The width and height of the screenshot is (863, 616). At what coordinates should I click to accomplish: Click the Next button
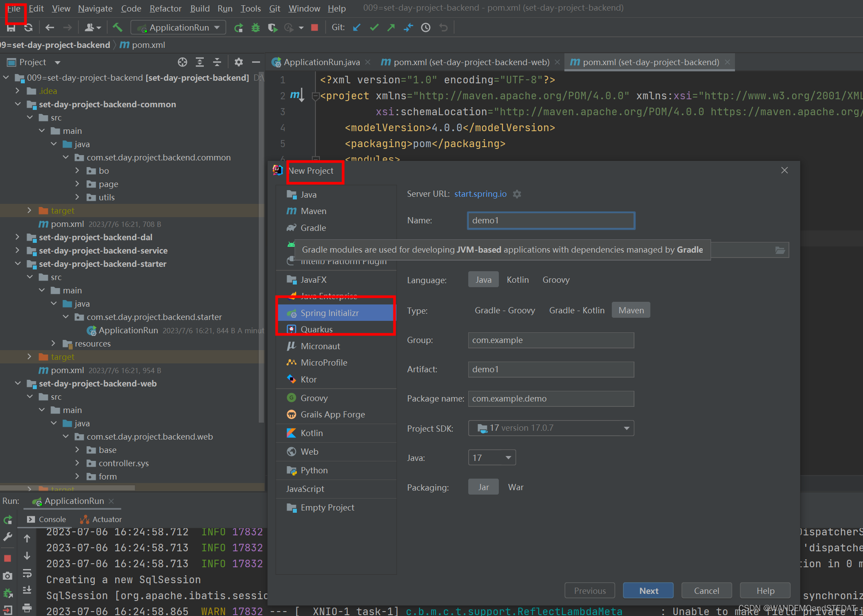648,590
